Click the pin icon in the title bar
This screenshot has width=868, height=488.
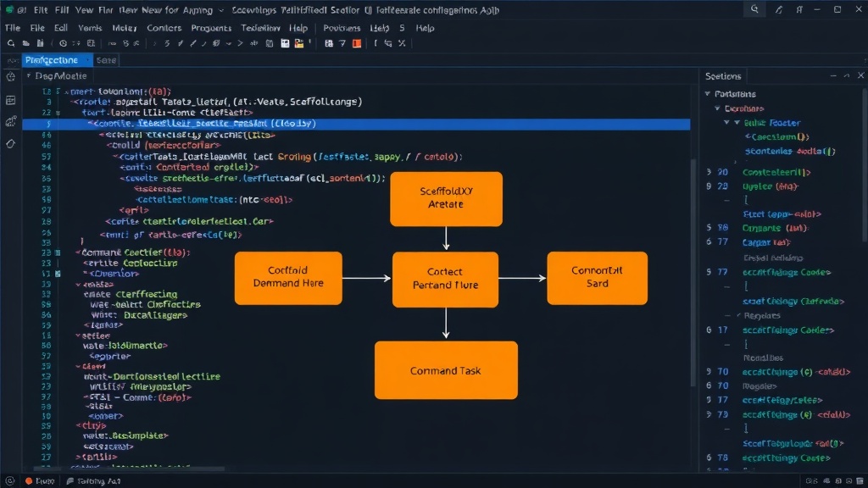(x=798, y=9)
